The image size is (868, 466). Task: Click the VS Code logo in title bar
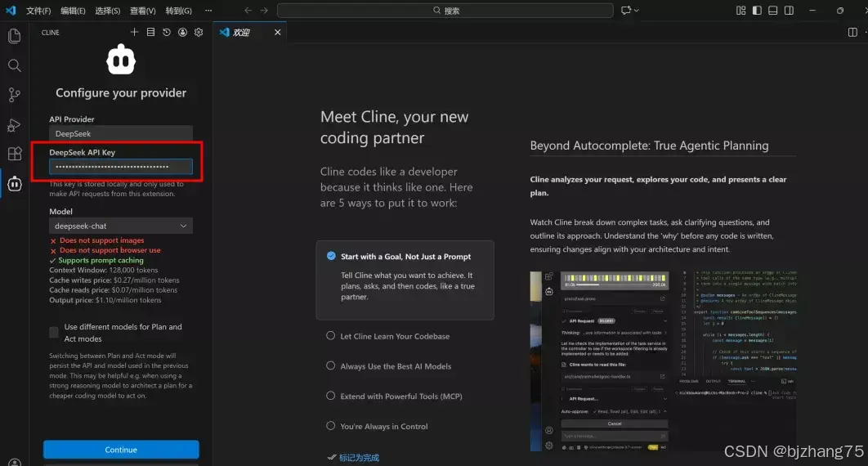click(x=11, y=11)
